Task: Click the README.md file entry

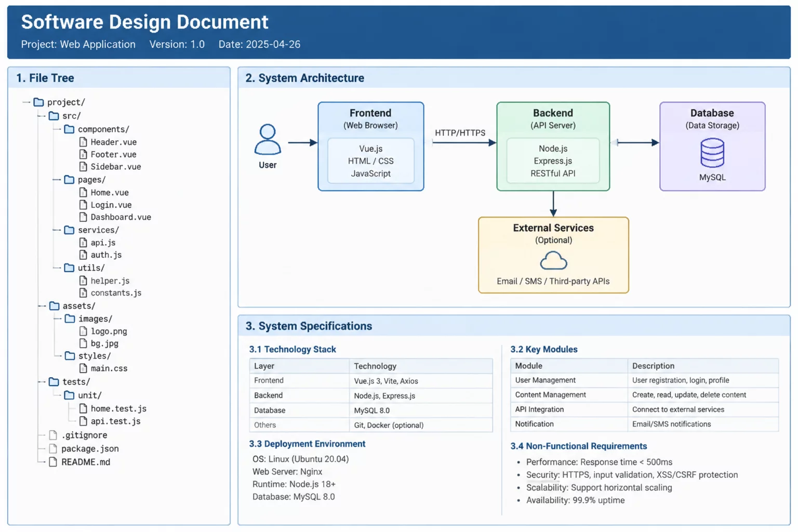Action: coord(86,462)
